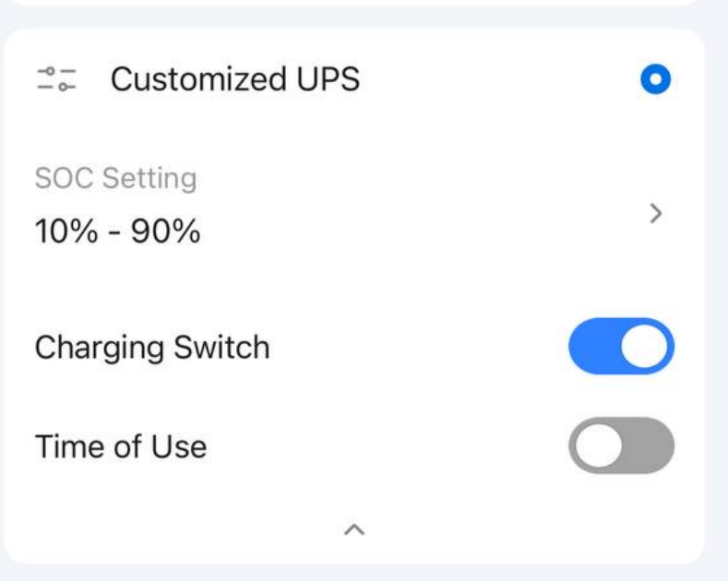Click the Customized UPS title text
This screenshot has height=581, width=728.
235,80
